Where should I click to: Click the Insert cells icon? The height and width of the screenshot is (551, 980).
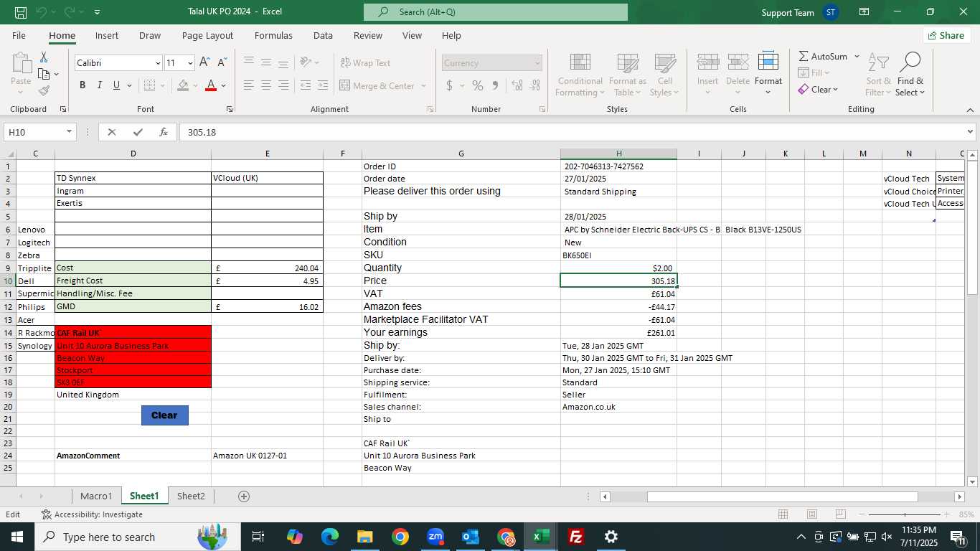(707, 62)
